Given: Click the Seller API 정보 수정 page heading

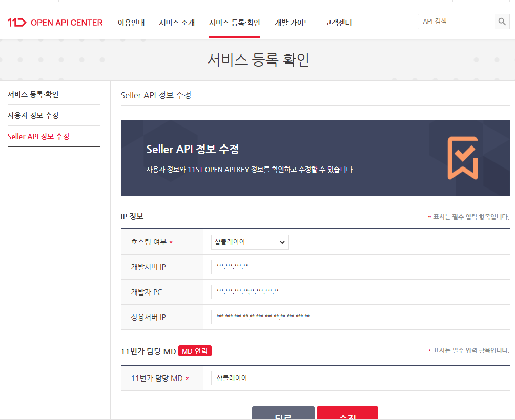Looking at the screenshot, I should (x=156, y=95).
